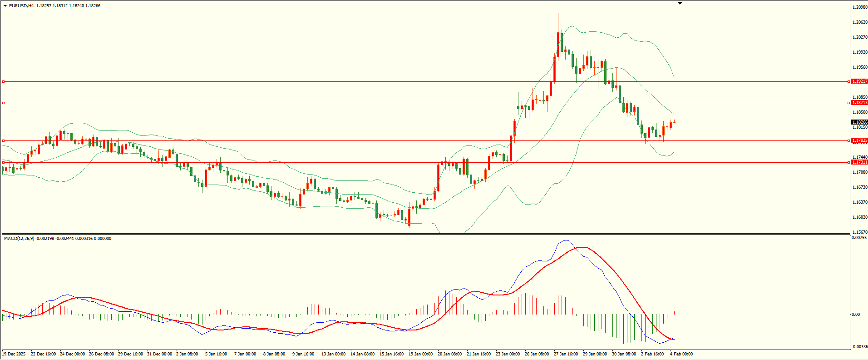Click the left handle of the 1.17311 line
Viewport: 868px width, 360px height.
4,162
